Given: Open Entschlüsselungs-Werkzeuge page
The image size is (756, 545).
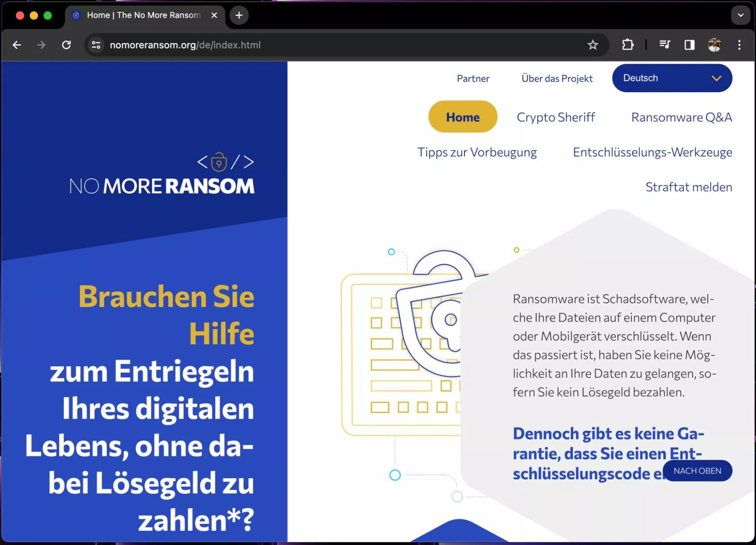Looking at the screenshot, I should pyautogui.click(x=652, y=152).
